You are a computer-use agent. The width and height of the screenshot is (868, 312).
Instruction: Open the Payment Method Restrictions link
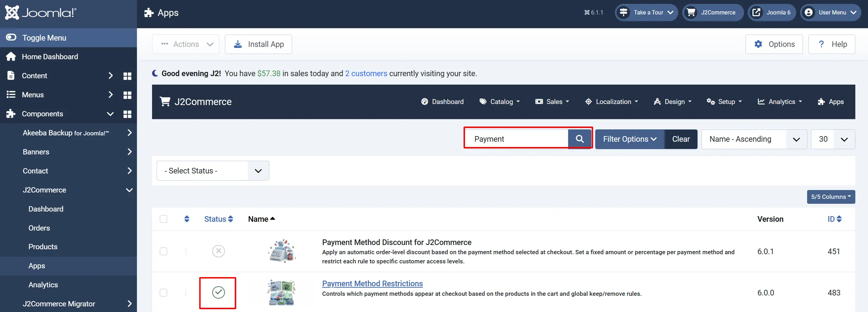click(x=372, y=283)
